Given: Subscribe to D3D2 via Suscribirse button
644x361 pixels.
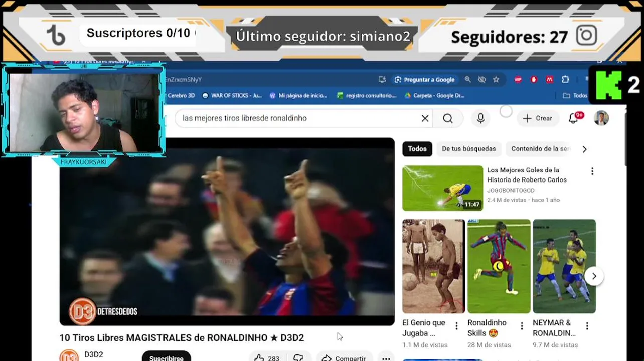Looking at the screenshot, I should click(x=166, y=358).
